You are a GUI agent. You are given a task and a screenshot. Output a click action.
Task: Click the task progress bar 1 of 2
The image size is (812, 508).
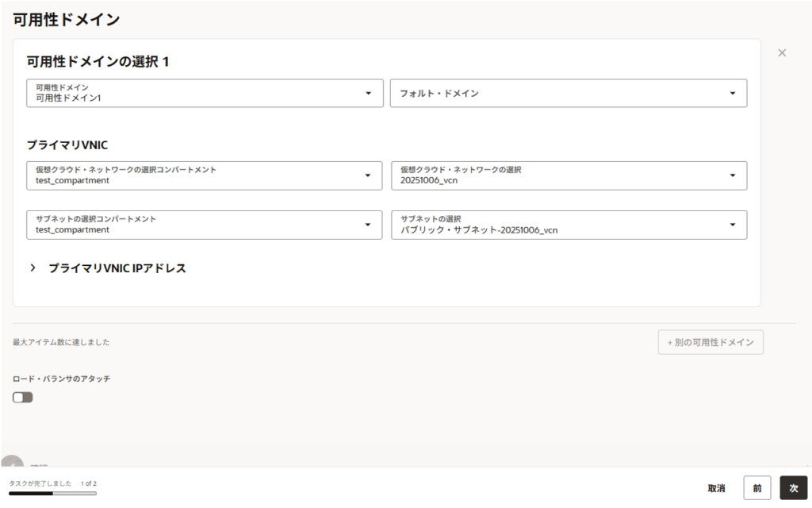(x=52, y=493)
